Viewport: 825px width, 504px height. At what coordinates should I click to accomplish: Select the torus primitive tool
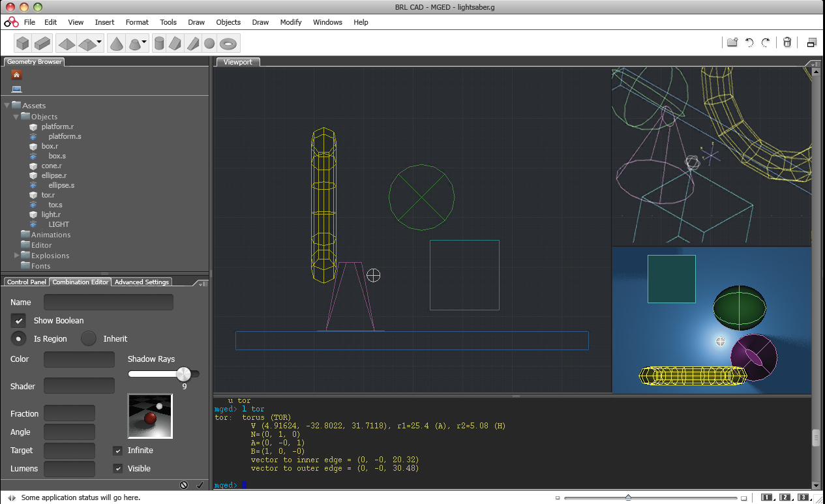(x=228, y=43)
